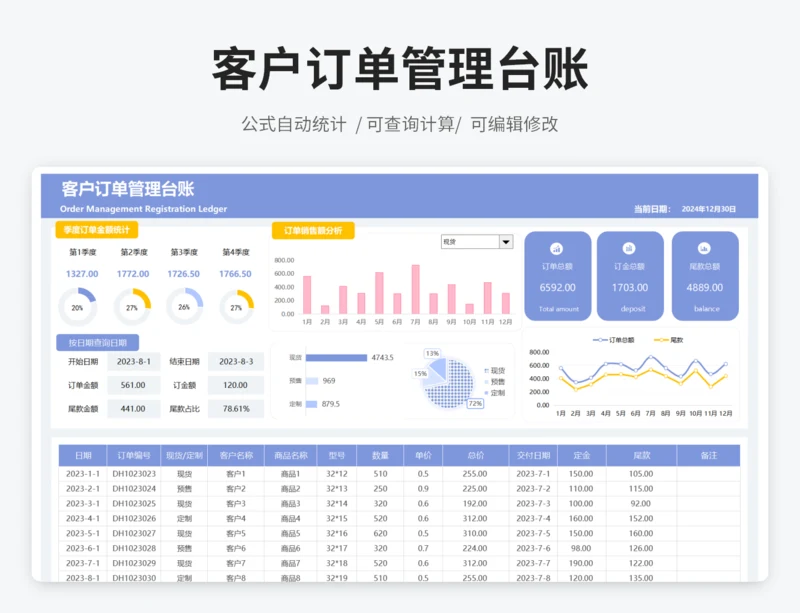Click order number DH1023026

[x=134, y=519]
